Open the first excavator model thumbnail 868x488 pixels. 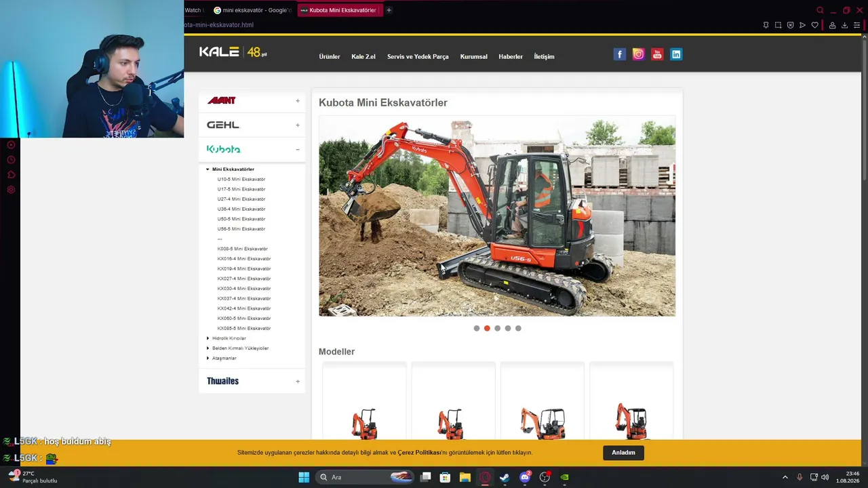pos(364,401)
